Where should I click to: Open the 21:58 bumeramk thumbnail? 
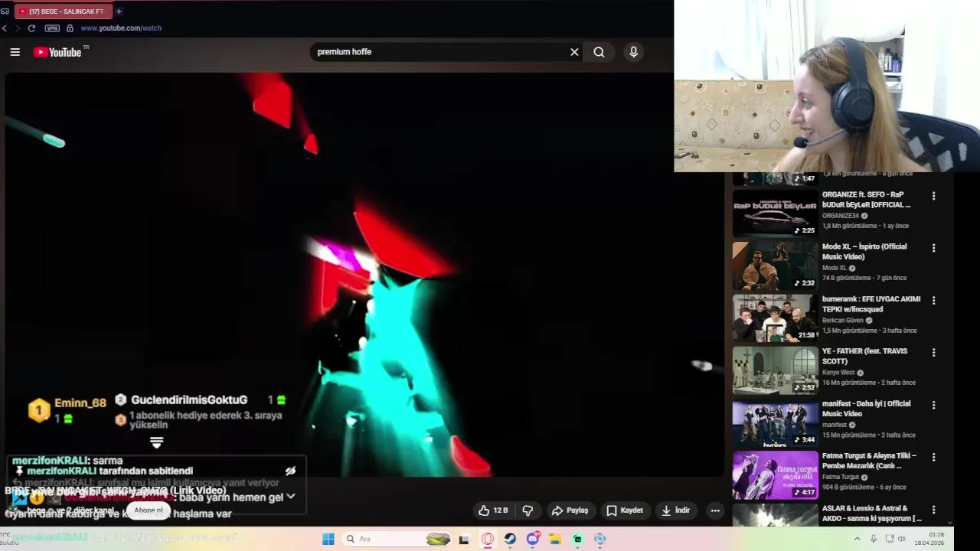[775, 318]
